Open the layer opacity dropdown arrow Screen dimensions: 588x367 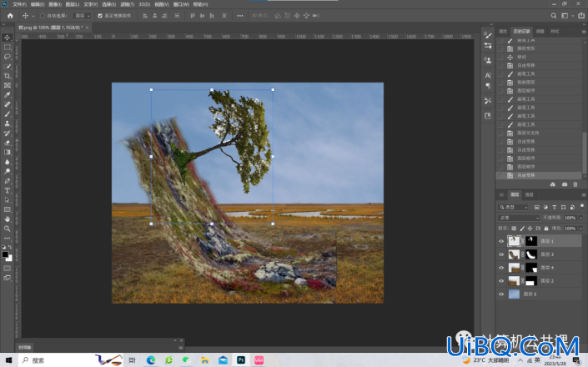pyautogui.click(x=580, y=218)
